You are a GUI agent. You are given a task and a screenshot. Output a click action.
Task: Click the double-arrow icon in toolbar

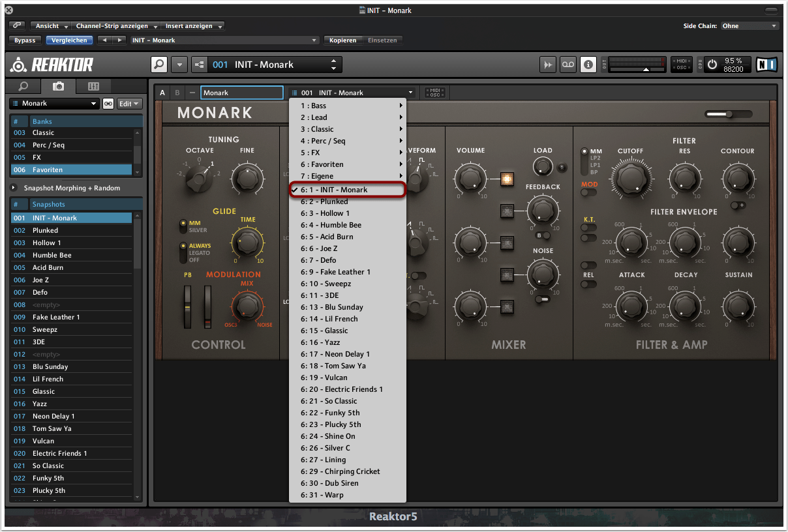pyautogui.click(x=548, y=65)
